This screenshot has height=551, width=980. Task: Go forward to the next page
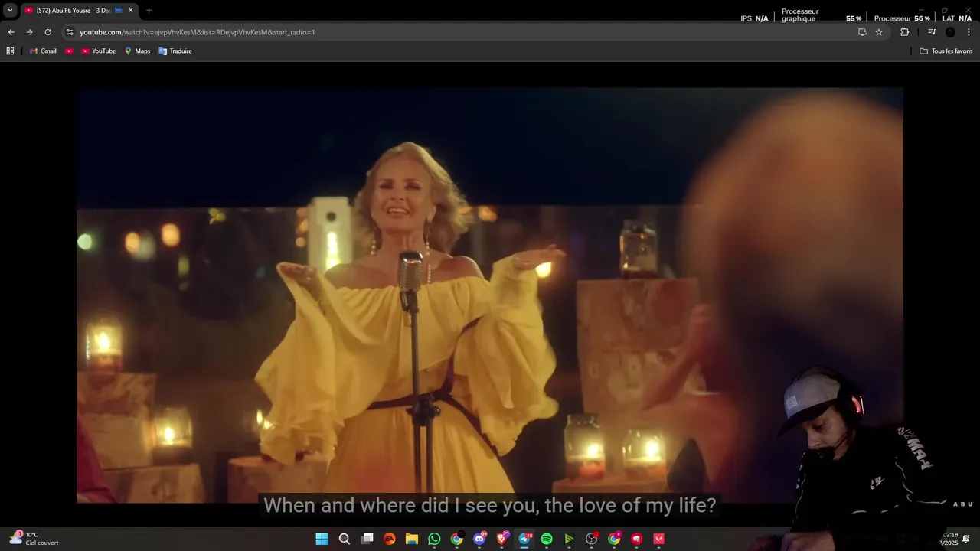coord(29,32)
